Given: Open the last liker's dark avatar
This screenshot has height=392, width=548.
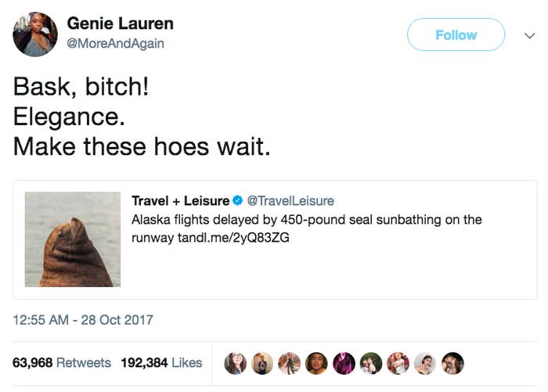Looking at the screenshot, I should [452, 363].
